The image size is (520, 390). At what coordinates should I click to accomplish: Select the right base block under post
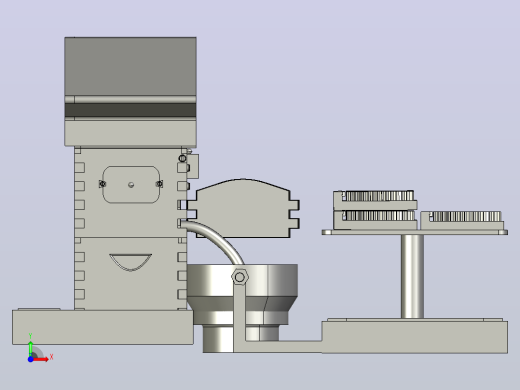tap(415, 337)
